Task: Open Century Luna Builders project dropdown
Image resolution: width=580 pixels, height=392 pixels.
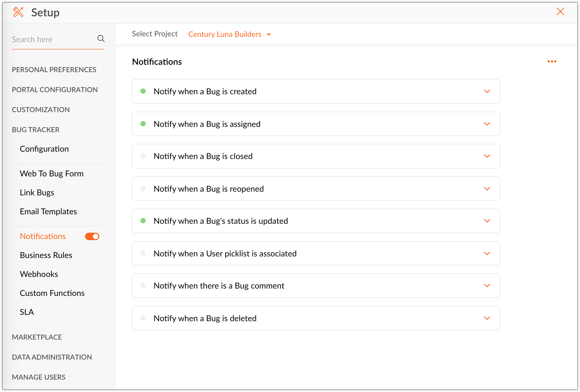Action: 229,34
